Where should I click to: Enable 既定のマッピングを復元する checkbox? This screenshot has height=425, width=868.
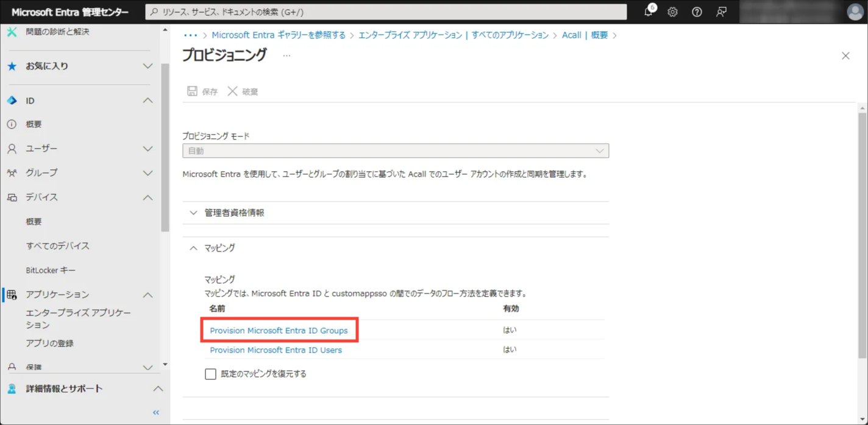coord(210,373)
